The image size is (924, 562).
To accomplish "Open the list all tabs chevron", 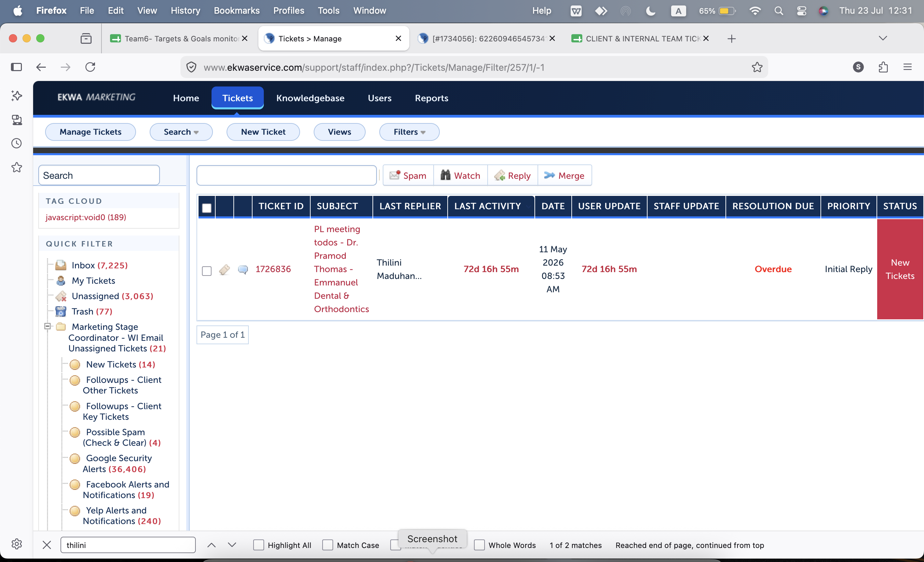I will click(883, 38).
